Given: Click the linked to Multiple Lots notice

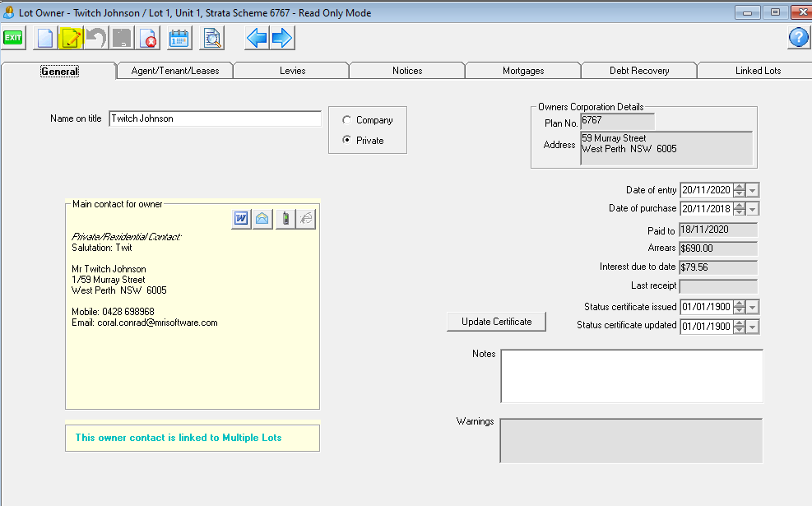Looking at the screenshot, I should (x=193, y=438).
